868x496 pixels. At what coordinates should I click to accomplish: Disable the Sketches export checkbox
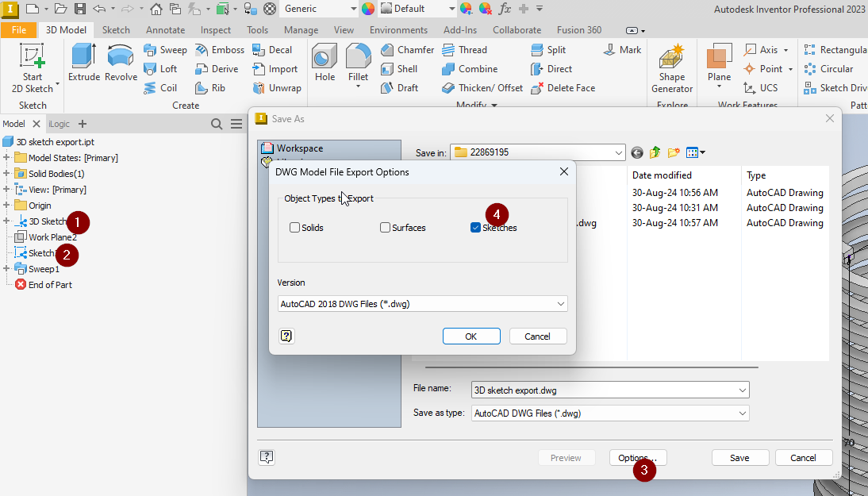pyautogui.click(x=475, y=227)
